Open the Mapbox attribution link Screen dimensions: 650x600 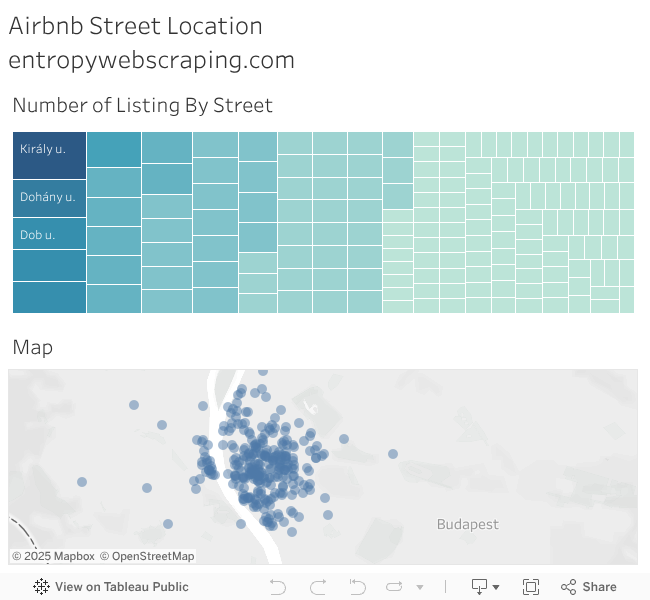click(x=53, y=556)
